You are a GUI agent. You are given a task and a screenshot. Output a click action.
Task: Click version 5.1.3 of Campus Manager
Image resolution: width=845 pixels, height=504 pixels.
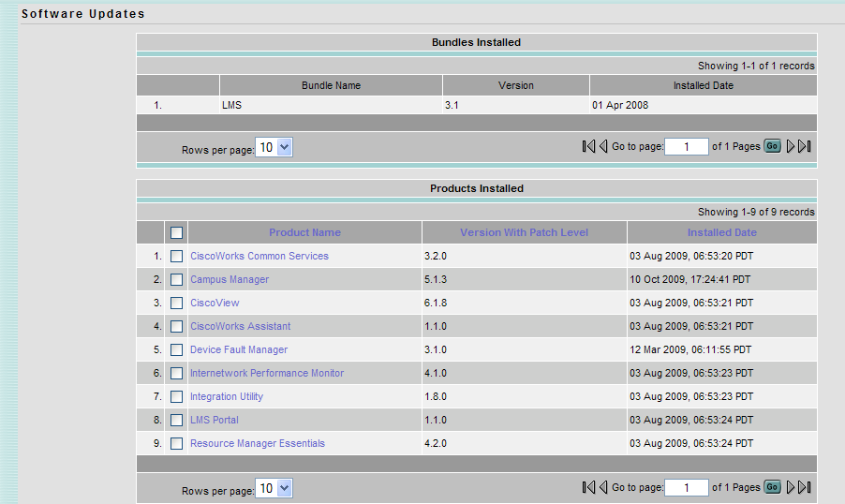point(436,280)
